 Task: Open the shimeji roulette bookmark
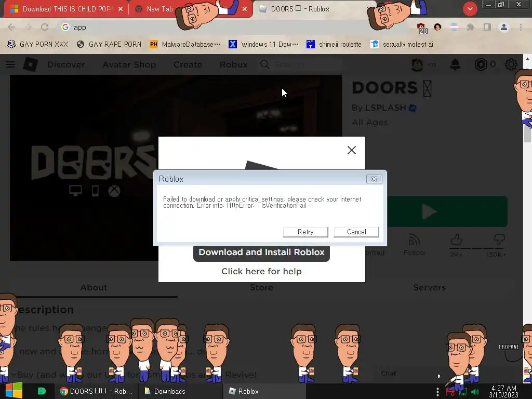tap(334, 44)
